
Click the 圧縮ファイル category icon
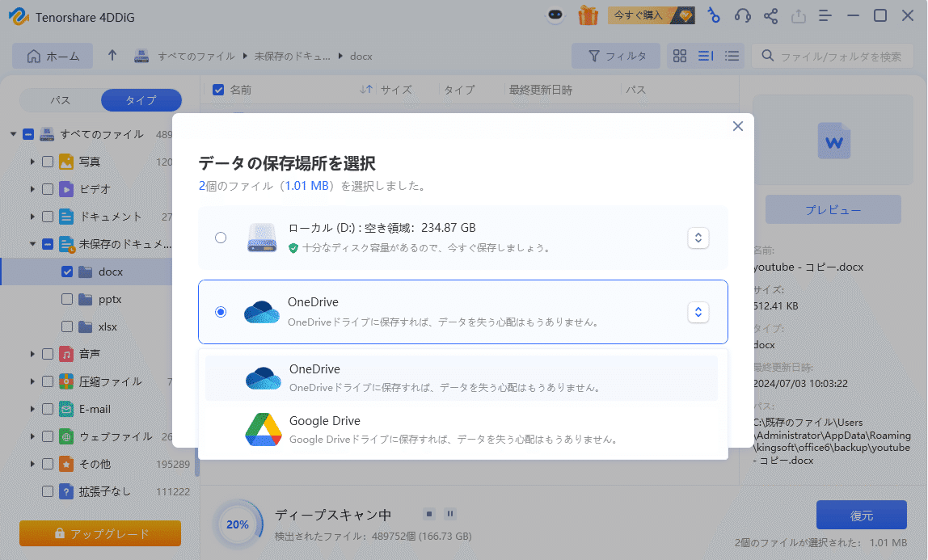point(66,381)
